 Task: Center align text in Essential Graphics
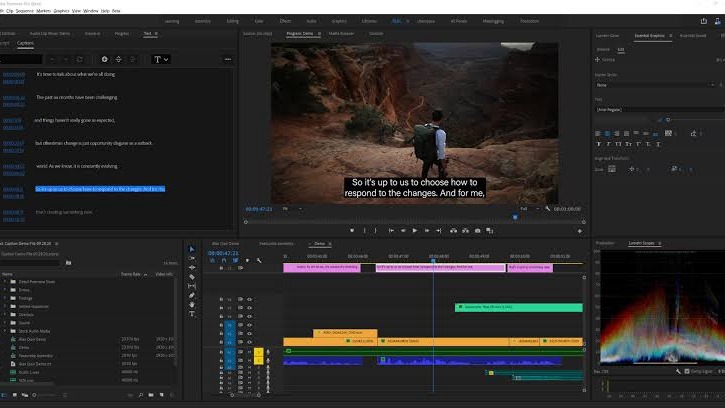tap(607, 133)
